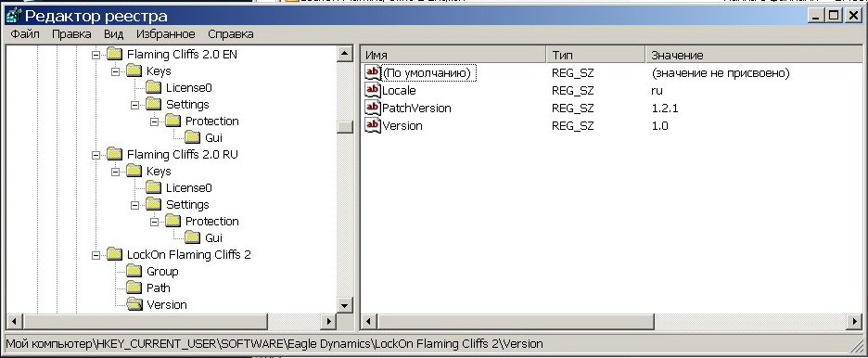Image resolution: width=868 pixels, height=358 pixels.
Task: Click Protection folder icon under Flaming Cliffs 2.0 EN
Action: click(172, 121)
